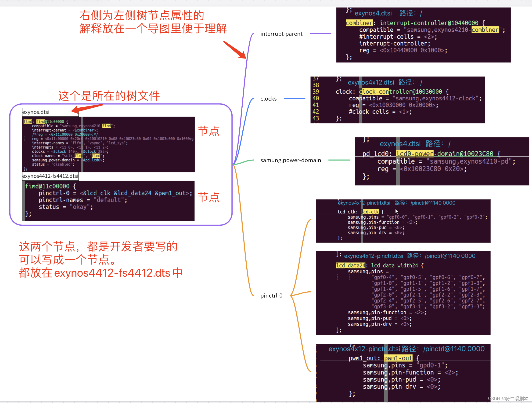Screen dimensions: 532x403
Task: Click the exynos4.dtsi 路径 caption above pd_lcd0
Action: [415, 144]
